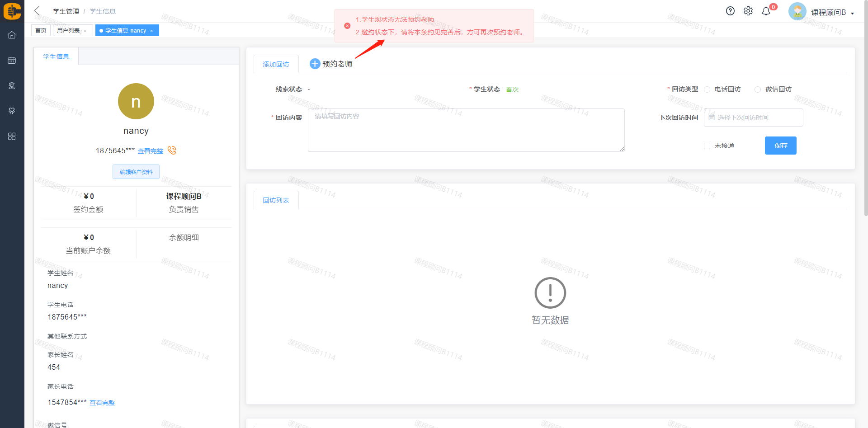Click the phone call icon beside number
The height and width of the screenshot is (428, 868).
(172, 151)
